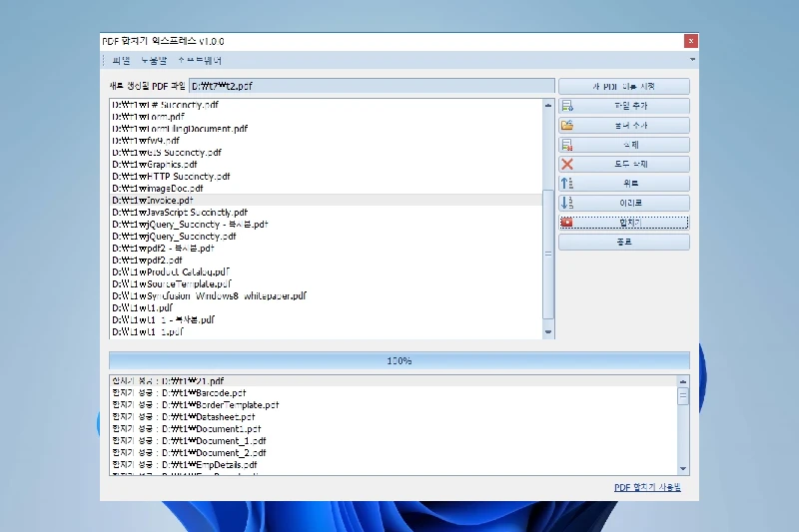Click the log list scroll up arrow
Viewport: 799px width, 532px height.
tap(683, 381)
